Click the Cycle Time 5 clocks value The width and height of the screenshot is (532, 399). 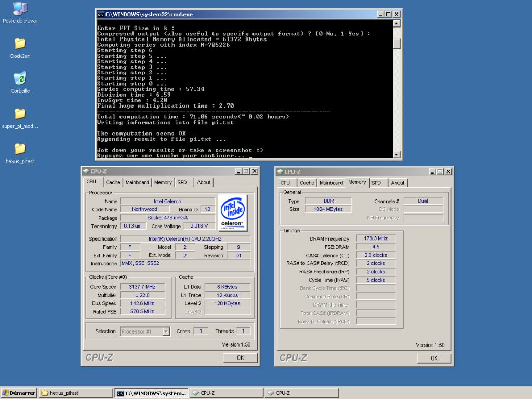tap(376, 280)
